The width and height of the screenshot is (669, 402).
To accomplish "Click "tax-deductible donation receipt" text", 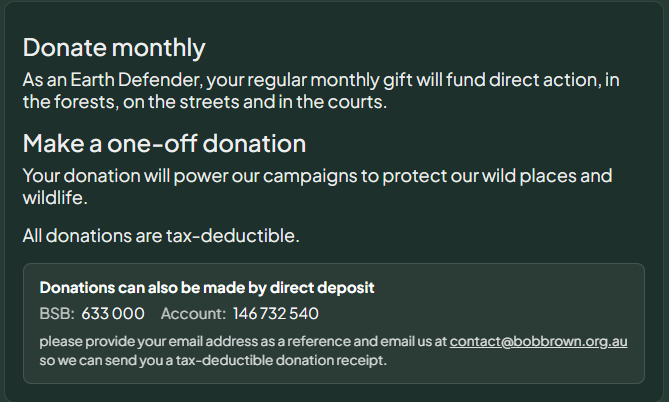I will (x=265, y=360).
